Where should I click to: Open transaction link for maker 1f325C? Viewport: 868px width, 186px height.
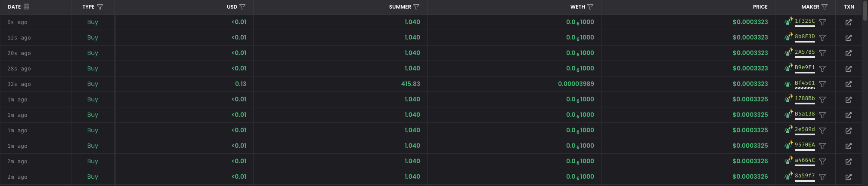tap(848, 22)
